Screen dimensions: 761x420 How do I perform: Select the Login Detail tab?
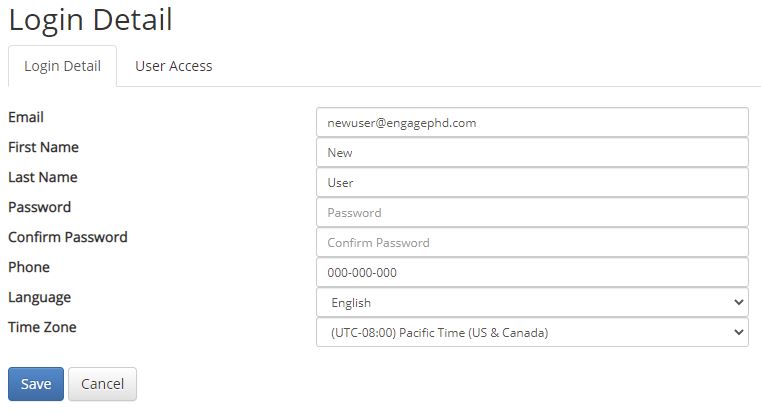(x=63, y=66)
